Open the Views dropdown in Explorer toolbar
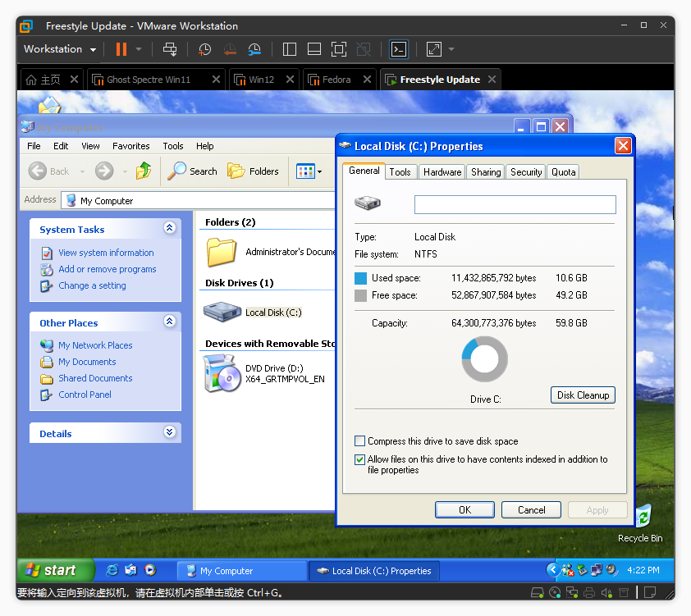 [309, 171]
